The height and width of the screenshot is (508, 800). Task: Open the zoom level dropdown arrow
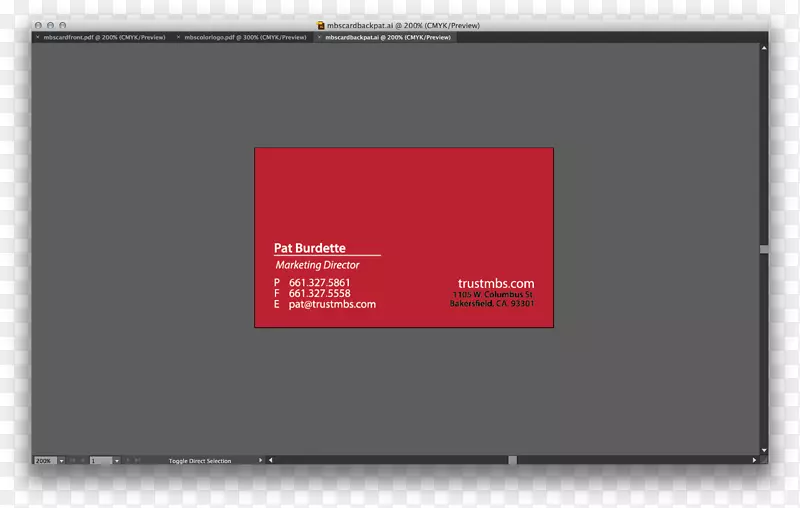tap(61, 461)
